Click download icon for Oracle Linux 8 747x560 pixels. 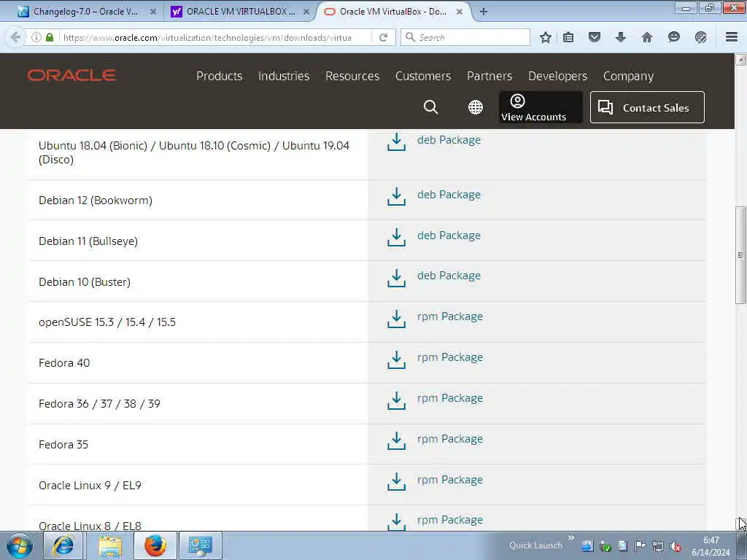(396, 522)
